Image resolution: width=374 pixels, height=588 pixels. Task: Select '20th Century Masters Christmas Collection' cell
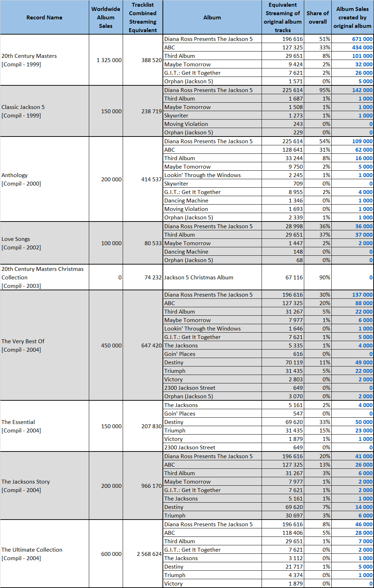tap(44, 277)
